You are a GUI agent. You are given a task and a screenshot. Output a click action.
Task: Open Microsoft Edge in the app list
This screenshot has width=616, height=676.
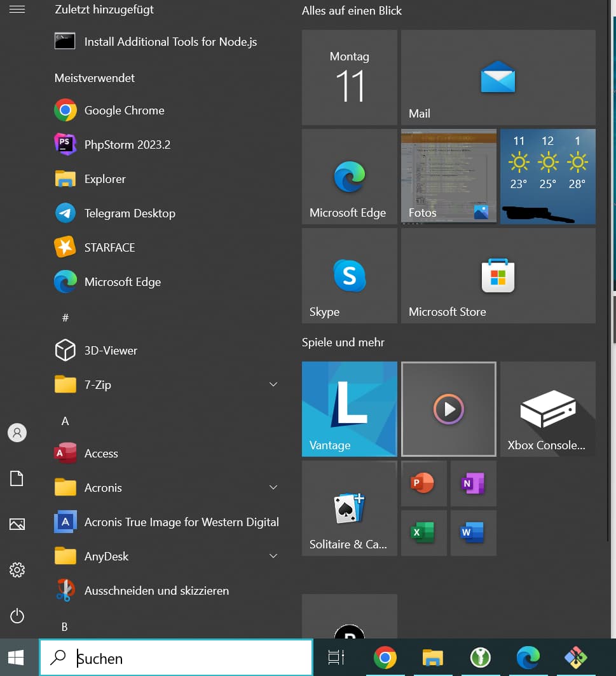click(x=166, y=282)
